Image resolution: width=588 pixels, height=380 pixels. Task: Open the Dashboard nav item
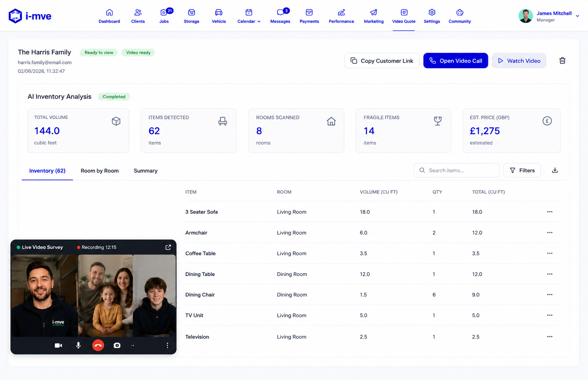109,16
